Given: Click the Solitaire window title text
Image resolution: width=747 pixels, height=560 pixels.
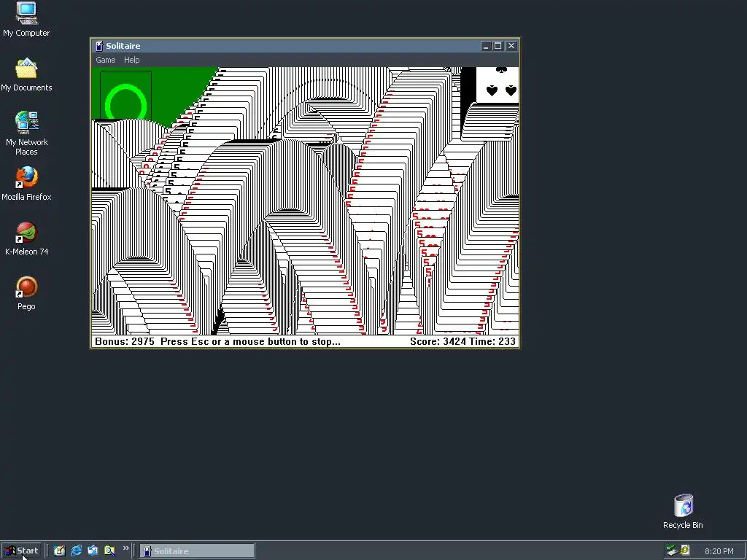Looking at the screenshot, I should click(123, 46).
